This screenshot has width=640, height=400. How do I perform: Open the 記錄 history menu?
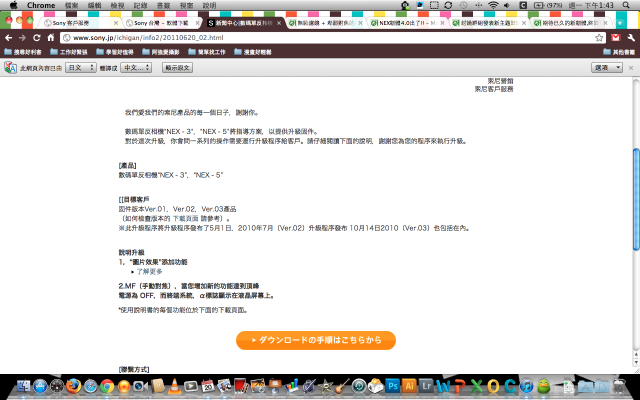pos(140,5)
